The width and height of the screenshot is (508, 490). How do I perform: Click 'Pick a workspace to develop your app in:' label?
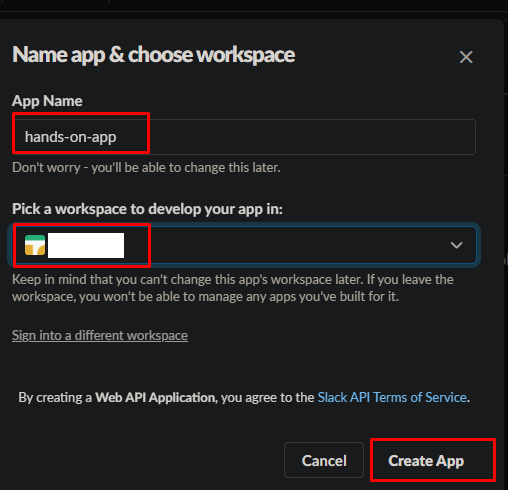click(147, 209)
